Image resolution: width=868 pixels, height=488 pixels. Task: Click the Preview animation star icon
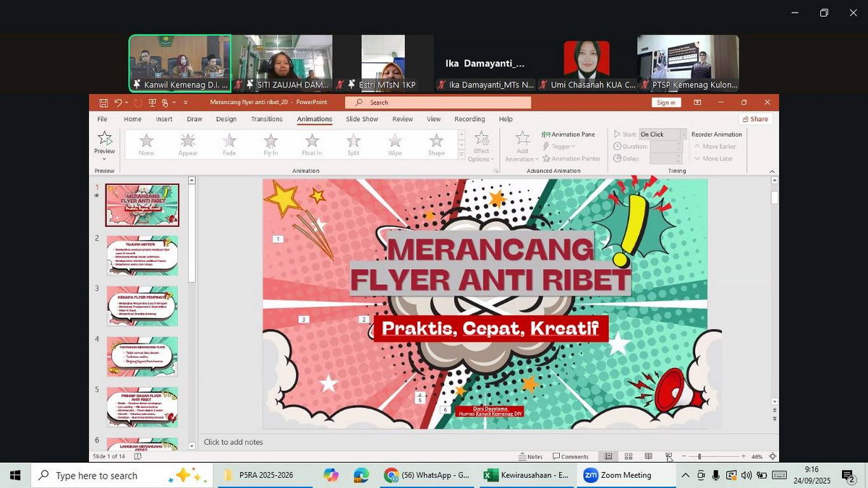coord(104,140)
